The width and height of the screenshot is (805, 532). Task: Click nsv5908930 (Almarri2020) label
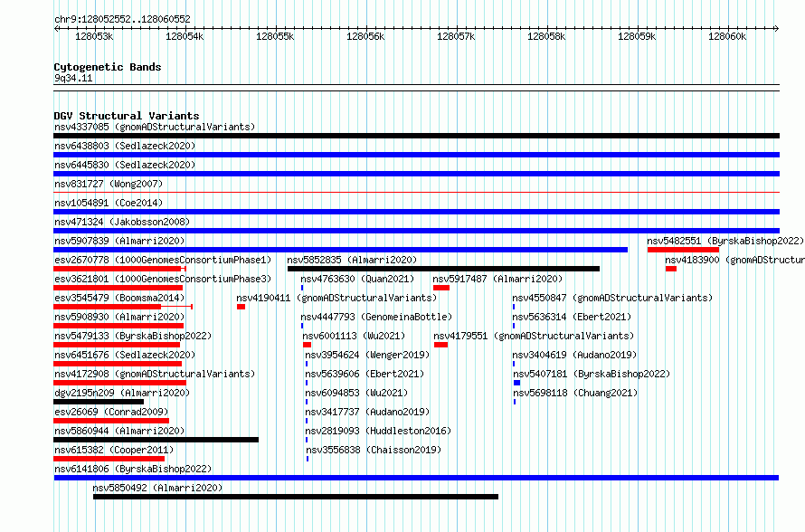click(119, 317)
